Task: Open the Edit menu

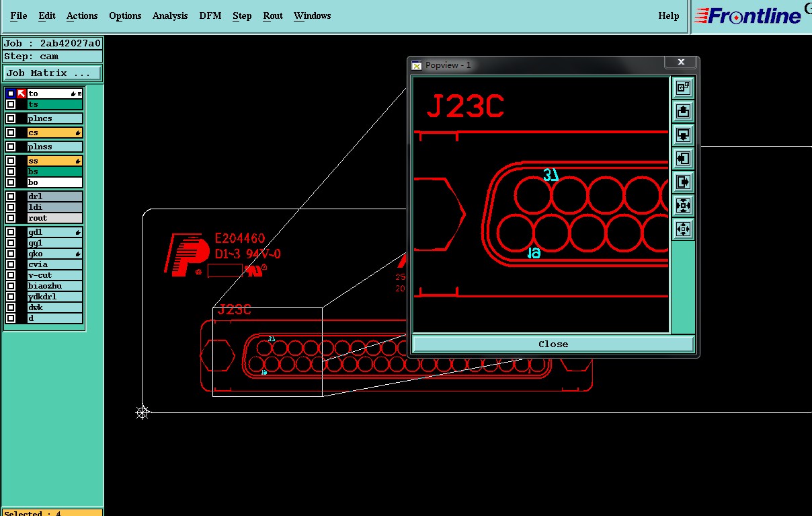Action: pyautogui.click(x=47, y=15)
